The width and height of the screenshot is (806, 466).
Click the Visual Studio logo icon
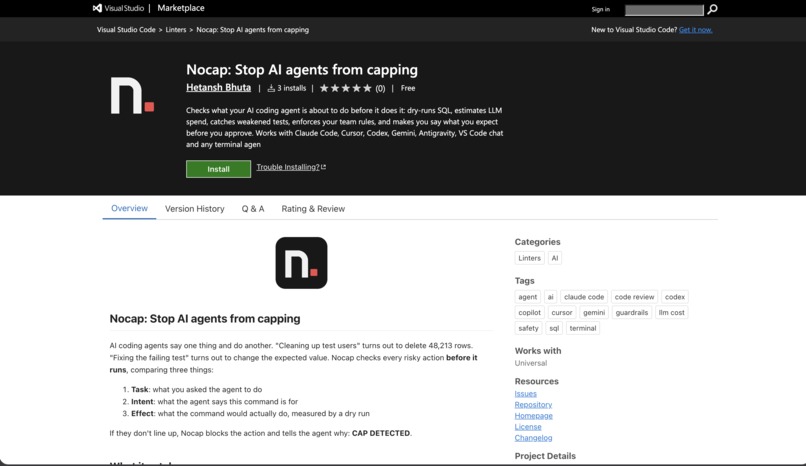coord(97,8)
